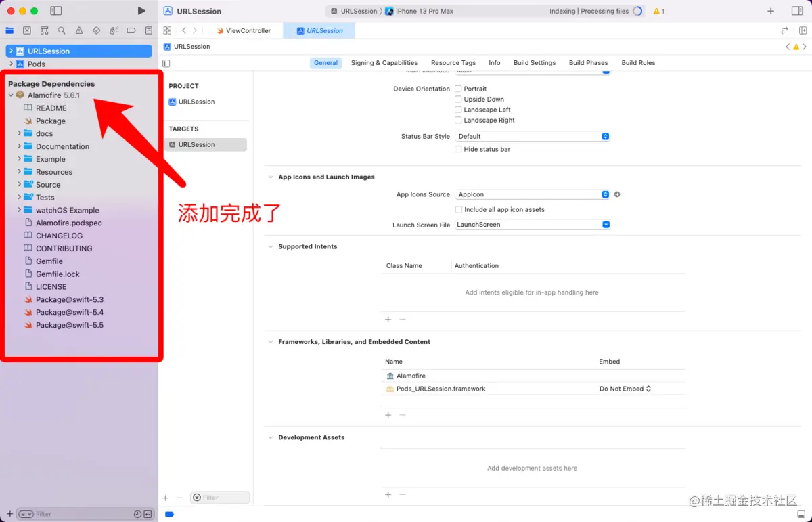Click the targets list filter field
812x522 pixels.
pos(220,498)
